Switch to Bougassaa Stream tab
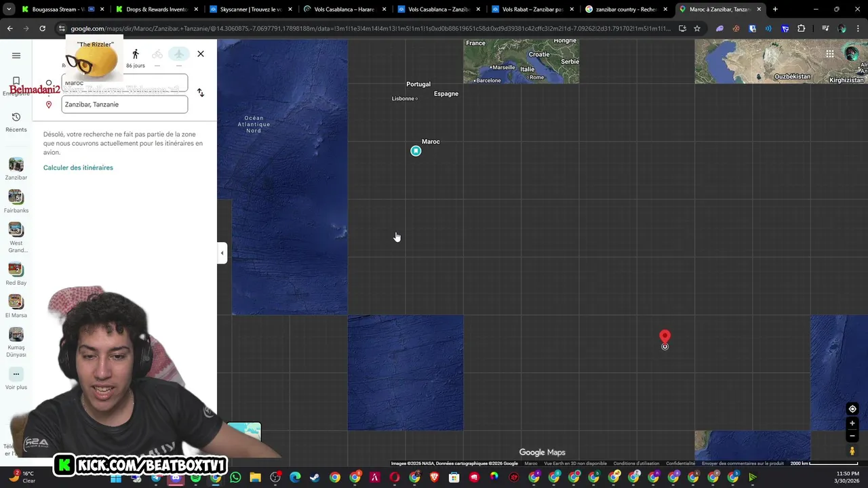Viewport: 868px width, 488px height. tap(63, 9)
